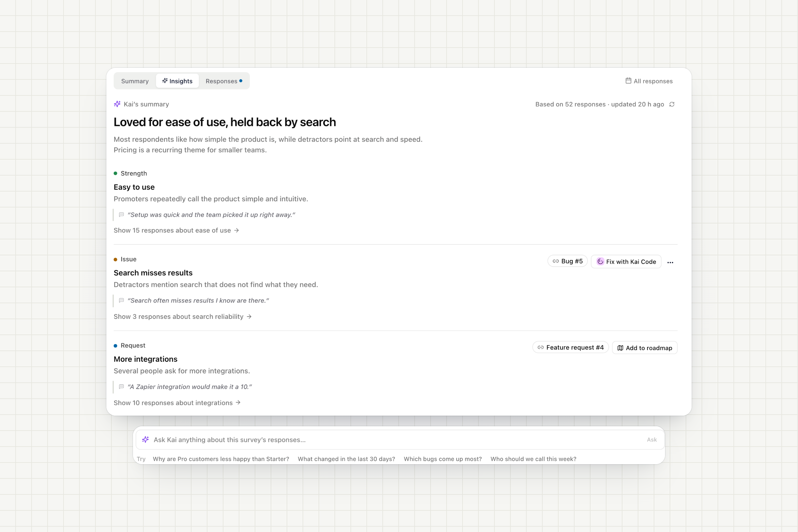The image size is (798, 532).
Task: Click the 'Easy to use' insight heading
Action: [x=134, y=187]
